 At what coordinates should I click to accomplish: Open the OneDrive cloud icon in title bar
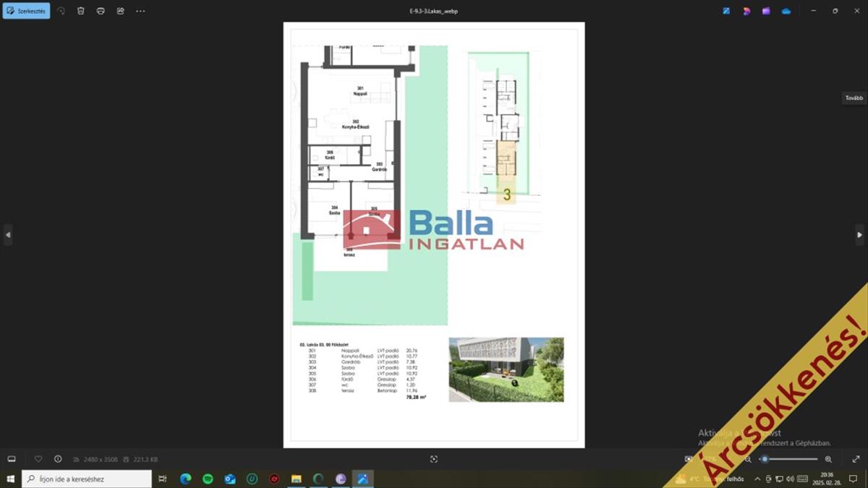(786, 11)
